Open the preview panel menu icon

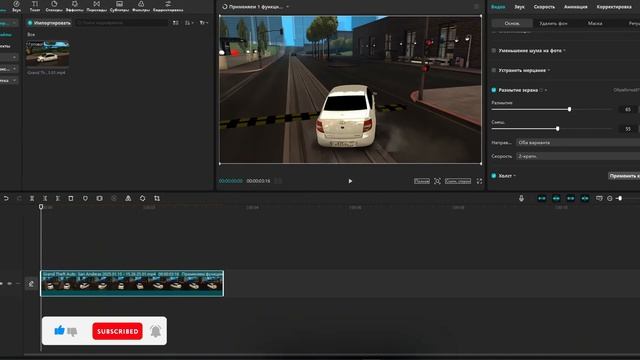[x=476, y=7]
